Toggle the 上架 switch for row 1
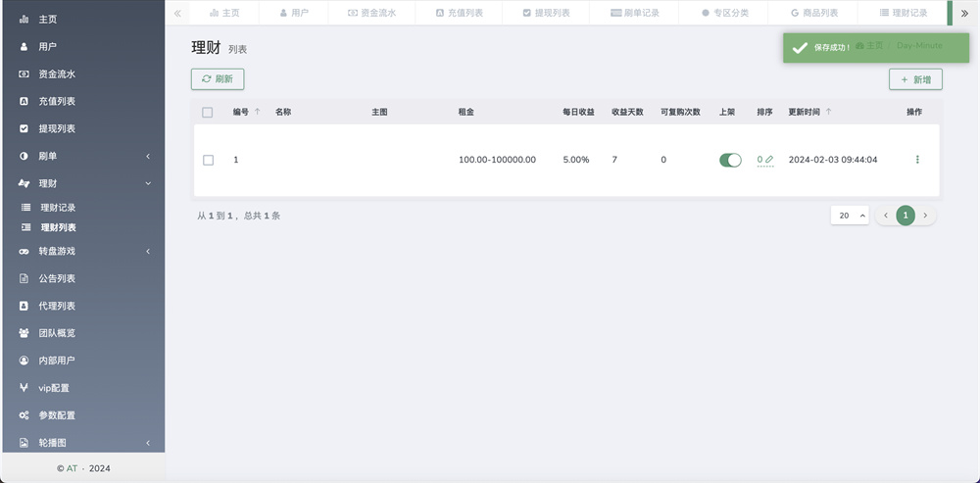 click(x=730, y=160)
